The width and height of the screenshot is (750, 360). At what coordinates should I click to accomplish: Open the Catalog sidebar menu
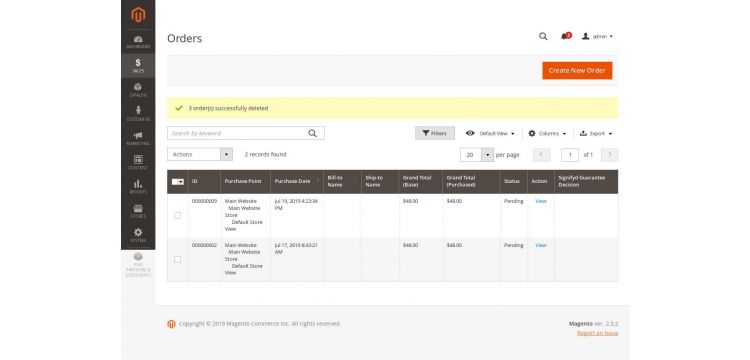[138, 90]
